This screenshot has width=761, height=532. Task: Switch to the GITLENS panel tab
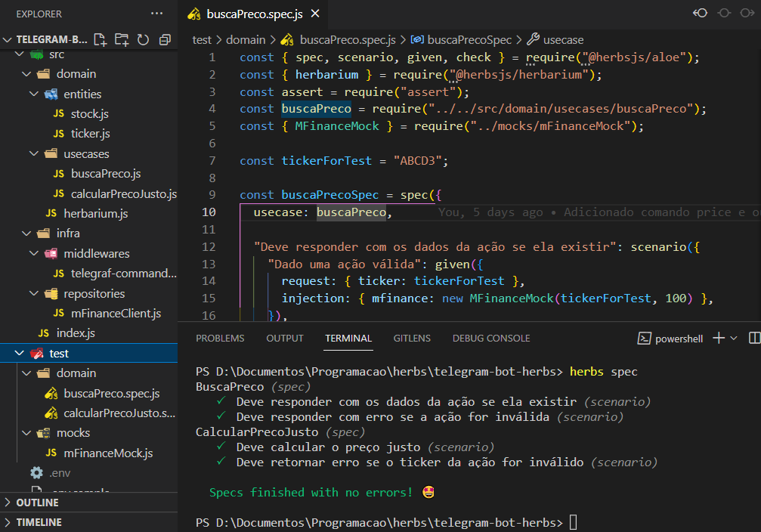click(x=412, y=339)
